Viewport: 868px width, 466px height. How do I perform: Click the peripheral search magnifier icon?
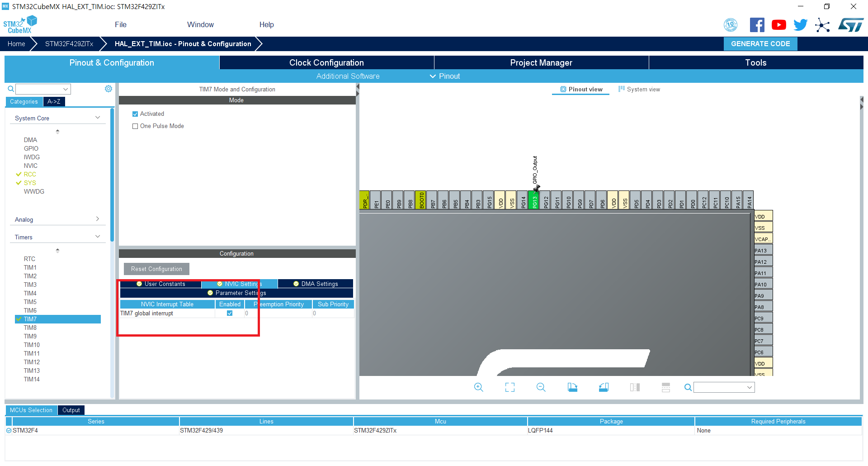pos(11,89)
